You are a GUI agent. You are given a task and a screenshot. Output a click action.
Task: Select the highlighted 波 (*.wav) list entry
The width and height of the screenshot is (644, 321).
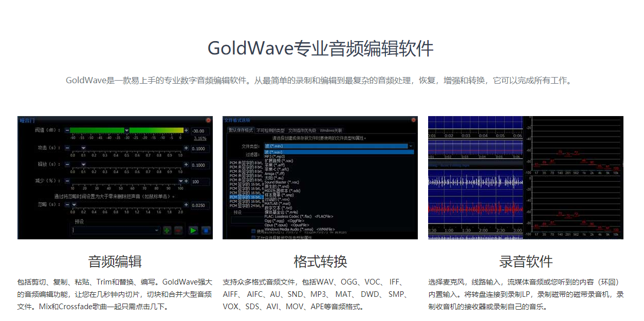339,152
